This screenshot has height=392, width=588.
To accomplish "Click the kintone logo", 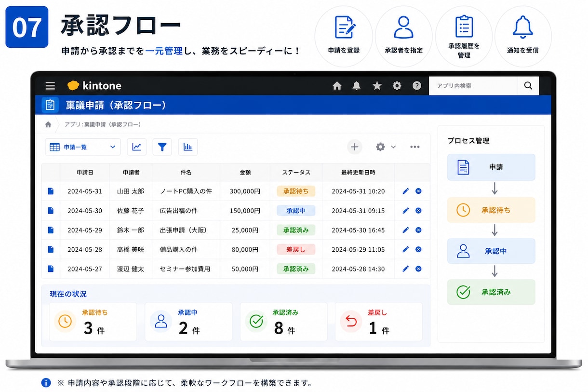I will [94, 86].
